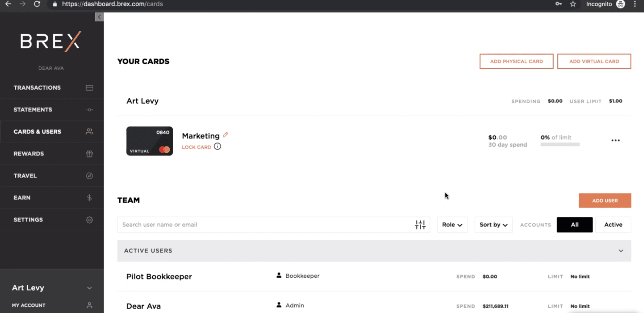
Task: Collapse the sidebar with the arrow icon
Action: [99, 17]
